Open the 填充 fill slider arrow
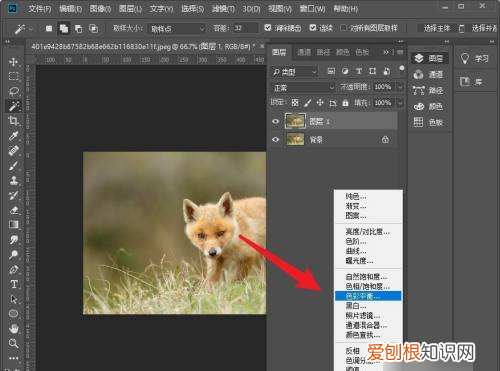Screen dimensions: 500x371 400,103
